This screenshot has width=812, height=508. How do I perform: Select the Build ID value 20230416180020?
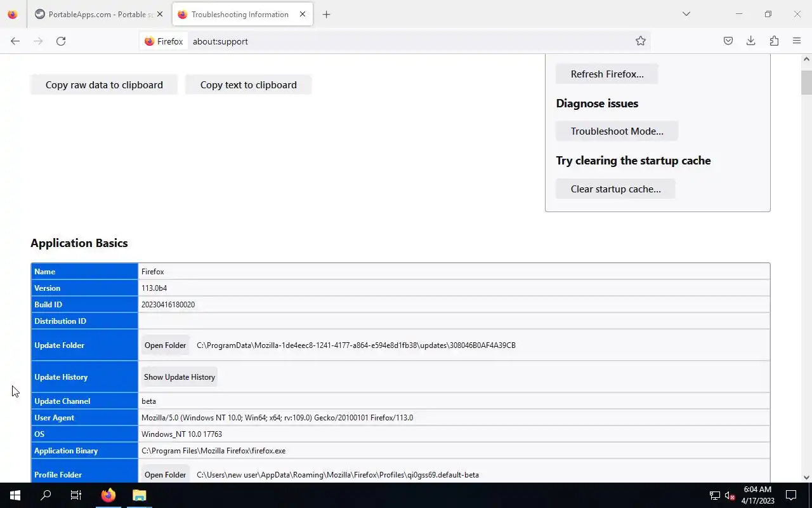pyautogui.click(x=168, y=305)
